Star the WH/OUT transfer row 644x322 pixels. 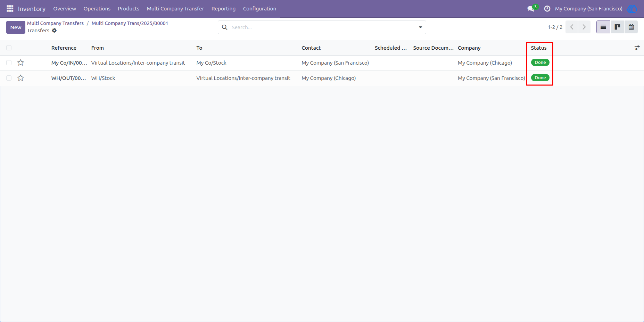point(21,78)
